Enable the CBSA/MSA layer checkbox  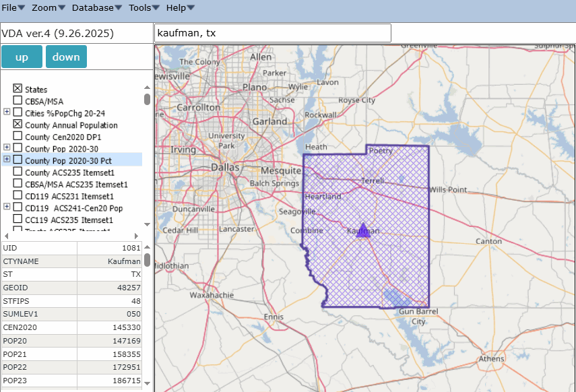pyautogui.click(x=18, y=101)
